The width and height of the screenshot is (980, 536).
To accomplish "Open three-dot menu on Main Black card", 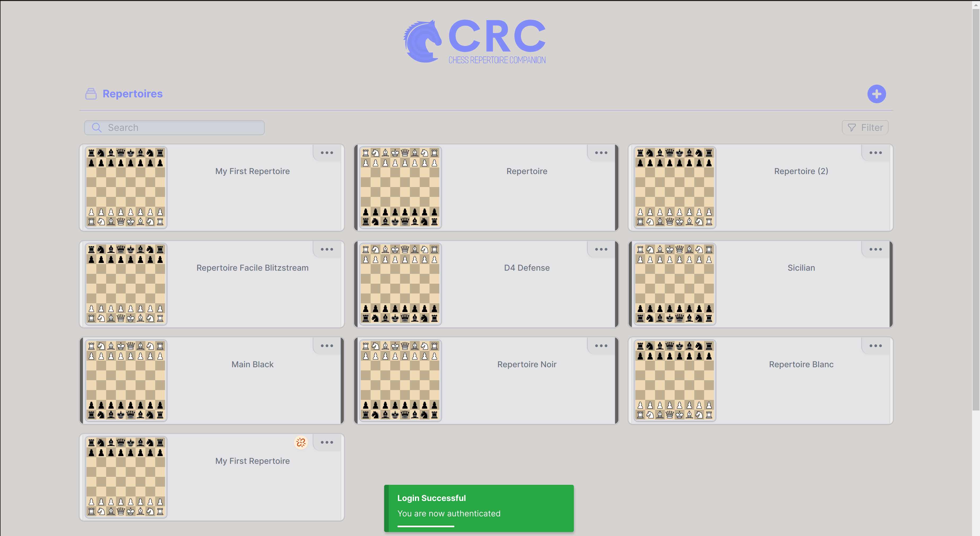I will point(327,346).
